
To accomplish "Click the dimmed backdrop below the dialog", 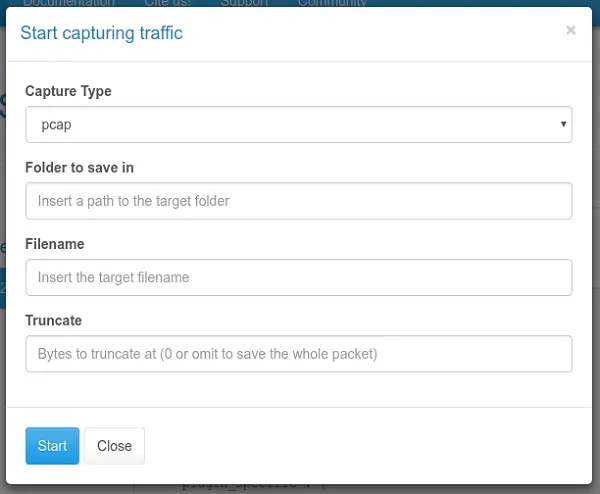I will pyautogui.click(x=450, y=488).
